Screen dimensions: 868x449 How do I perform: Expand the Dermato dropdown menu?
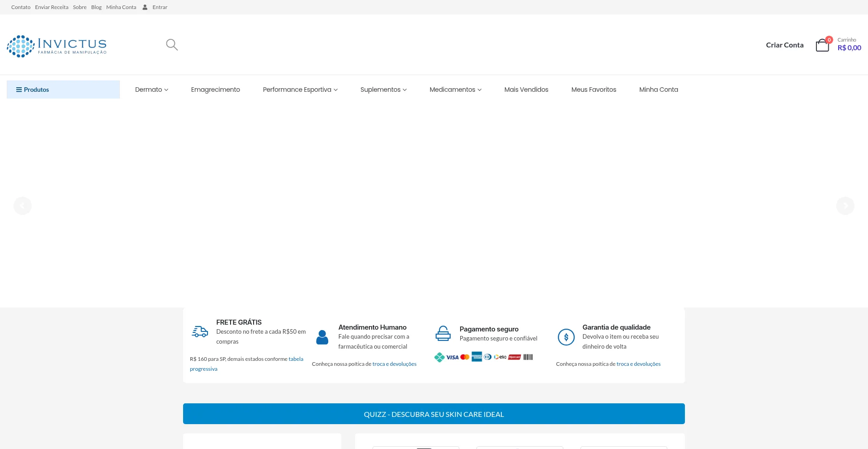(151, 90)
